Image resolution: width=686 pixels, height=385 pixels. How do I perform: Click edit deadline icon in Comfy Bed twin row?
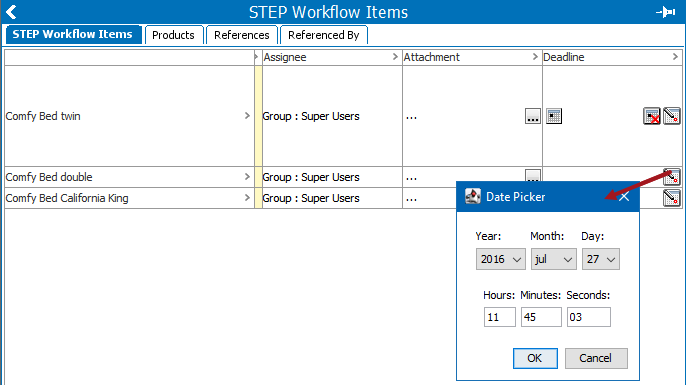672,116
